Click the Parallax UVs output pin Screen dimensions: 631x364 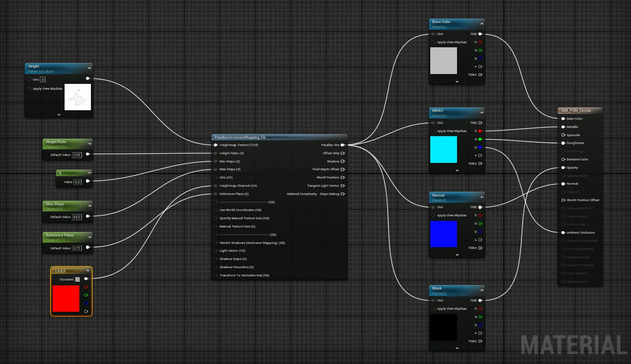click(x=343, y=145)
